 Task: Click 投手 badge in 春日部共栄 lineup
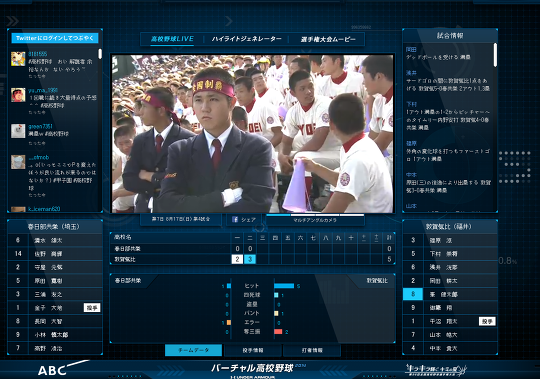[92, 308]
